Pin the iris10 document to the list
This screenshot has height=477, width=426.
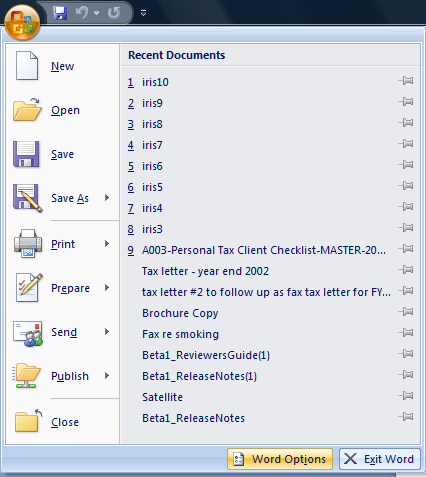coord(406,81)
